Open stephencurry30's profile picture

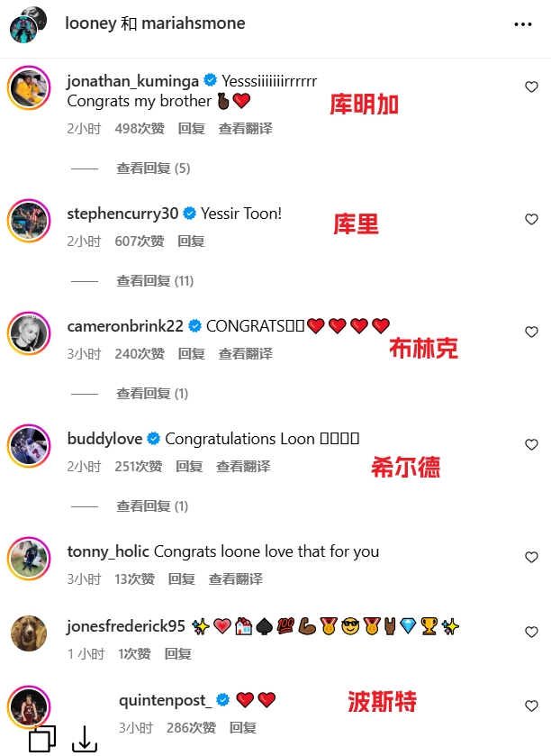pos(30,221)
